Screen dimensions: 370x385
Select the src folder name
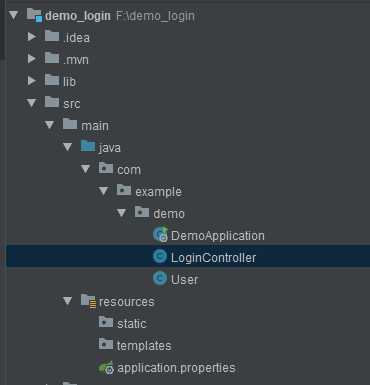(x=72, y=104)
